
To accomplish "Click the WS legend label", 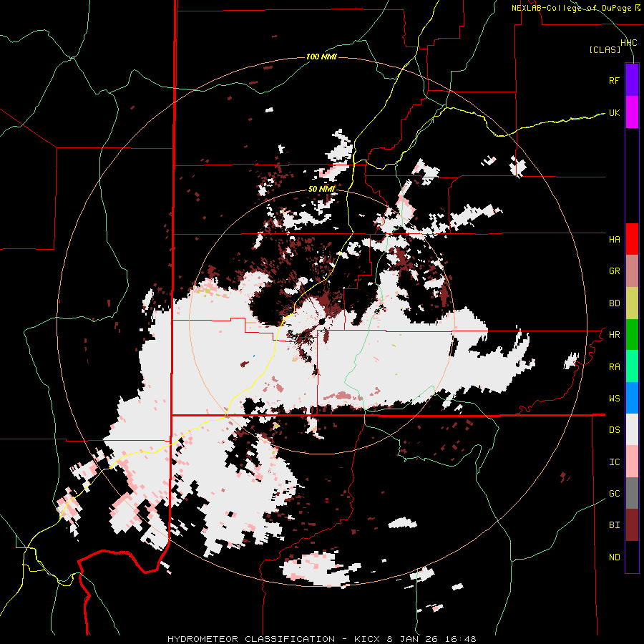I will pyautogui.click(x=614, y=398).
